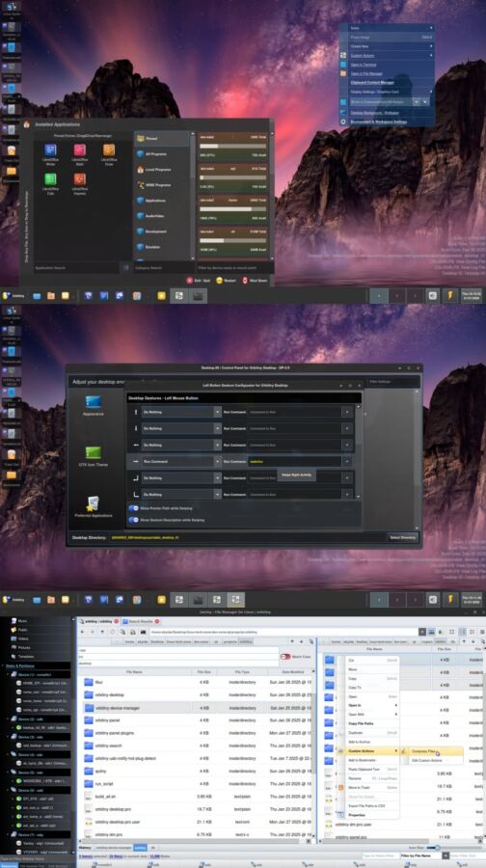The height and width of the screenshot is (868, 486).
Task: Launch LibreOffice Impress from pinned entries
Action: coord(80,183)
